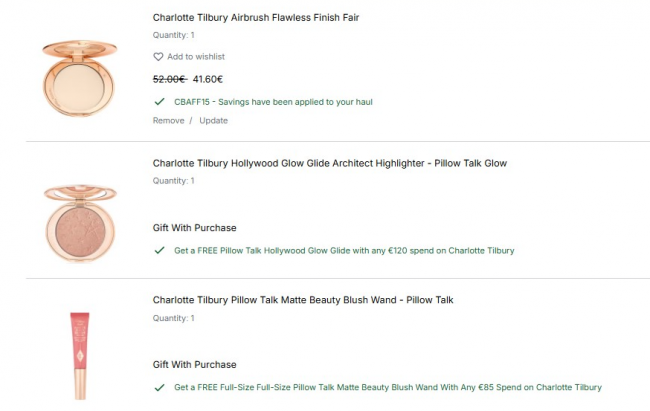This screenshot has height=411, width=650.
Task: Click the crossed-out price 52.00€
Action: pos(169,79)
